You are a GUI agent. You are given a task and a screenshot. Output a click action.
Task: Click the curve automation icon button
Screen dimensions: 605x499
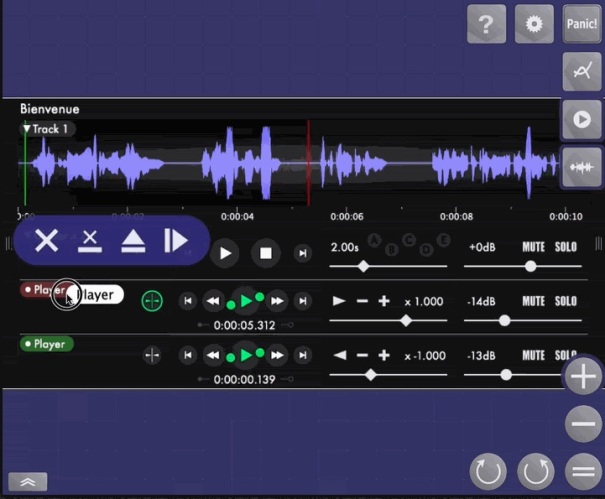point(581,72)
